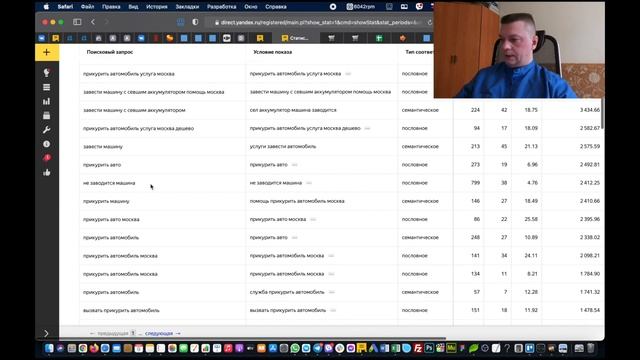
Task: Switch to the green plus favicon tab
Action: (x=379, y=38)
